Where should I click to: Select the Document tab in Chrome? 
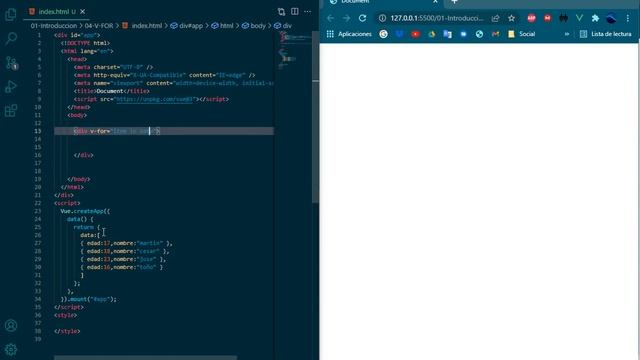384,2
